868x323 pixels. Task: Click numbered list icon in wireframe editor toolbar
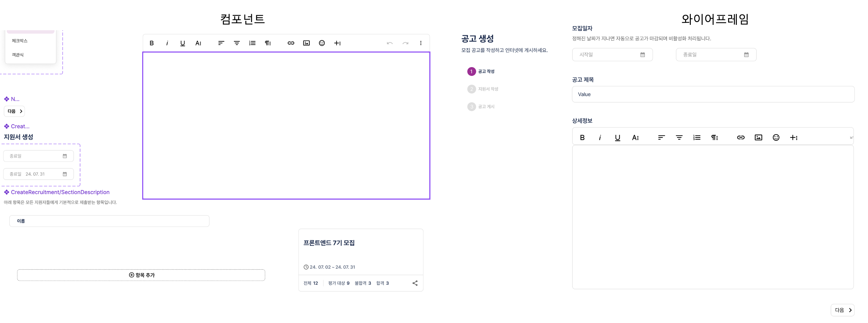click(x=697, y=137)
